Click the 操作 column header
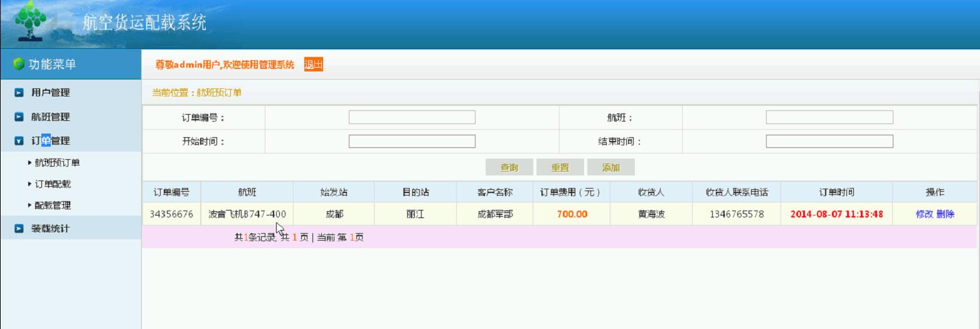This screenshot has height=329, width=980. pyautogui.click(x=935, y=192)
